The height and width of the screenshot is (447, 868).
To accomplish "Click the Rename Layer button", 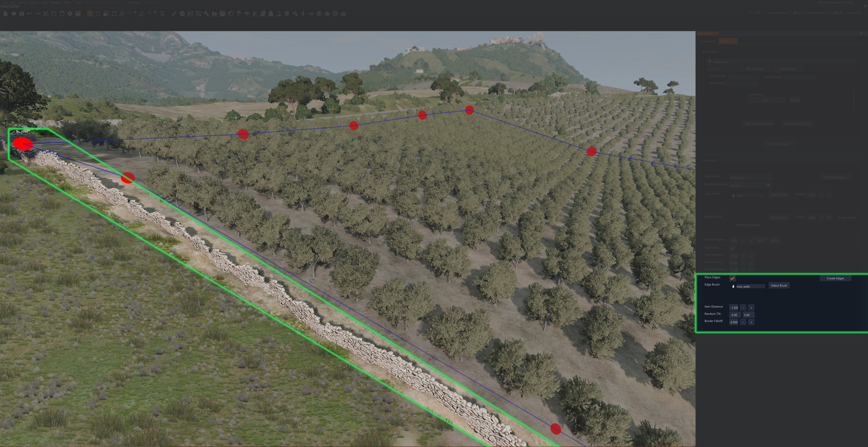I will [x=756, y=69].
